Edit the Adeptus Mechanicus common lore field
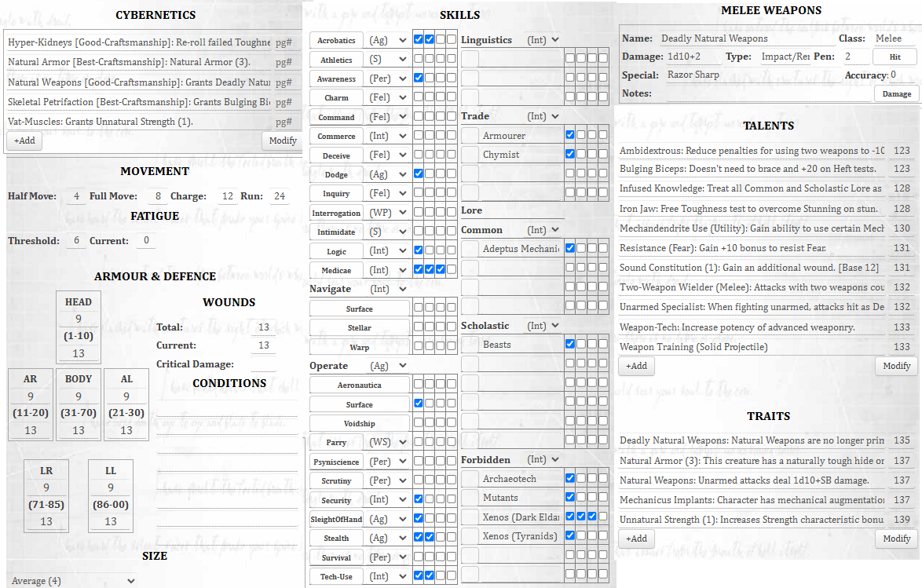The height and width of the screenshot is (588, 922). (x=521, y=249)
